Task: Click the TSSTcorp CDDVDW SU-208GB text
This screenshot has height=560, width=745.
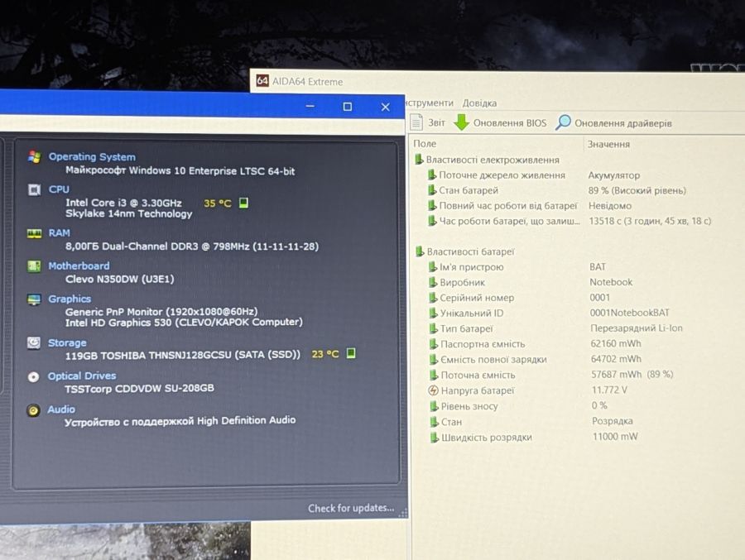Action: click(x=139, y=388)
